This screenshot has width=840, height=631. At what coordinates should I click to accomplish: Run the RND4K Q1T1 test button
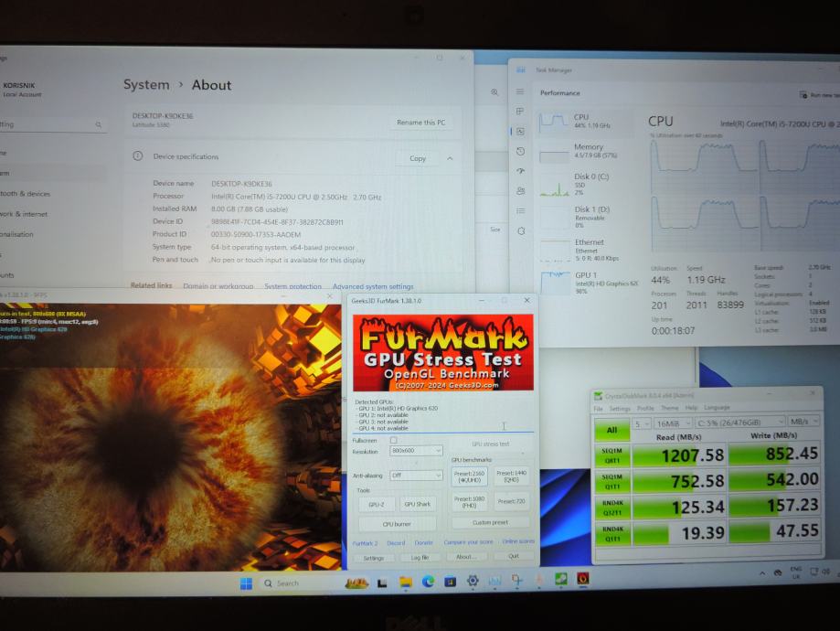coord(612,534)
